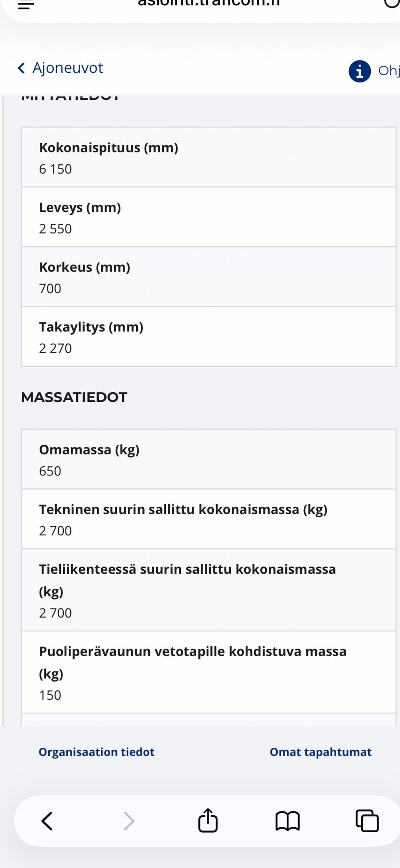Open the hamburger menu
Viewport: 400px width, 868px height.
[x=26, y=5]
